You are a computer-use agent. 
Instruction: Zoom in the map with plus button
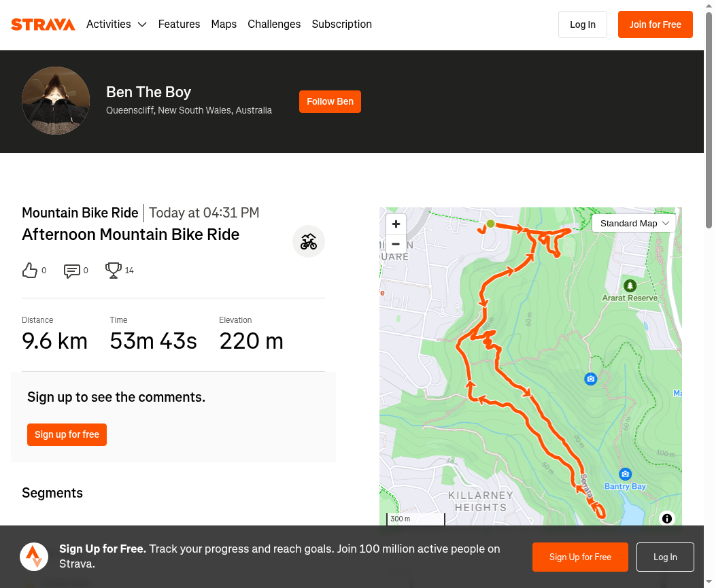pyautogui.click(x=396, y=224)
